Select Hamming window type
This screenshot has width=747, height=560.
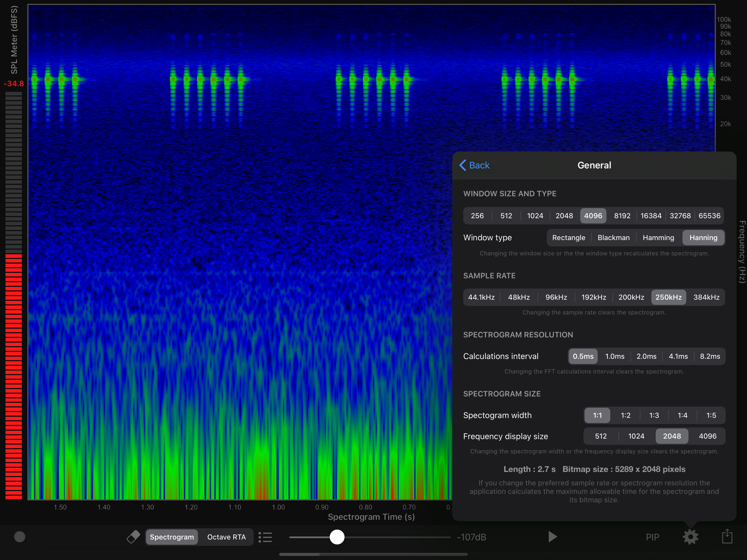(x=658, y=238)
